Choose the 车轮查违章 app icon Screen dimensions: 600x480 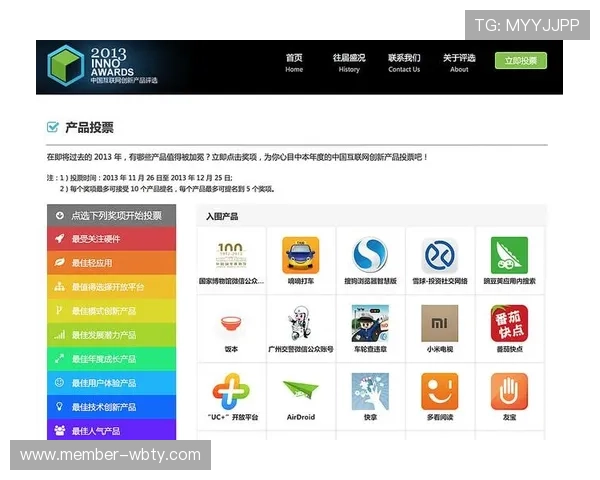pyautogui.click(x=370, y=323)
